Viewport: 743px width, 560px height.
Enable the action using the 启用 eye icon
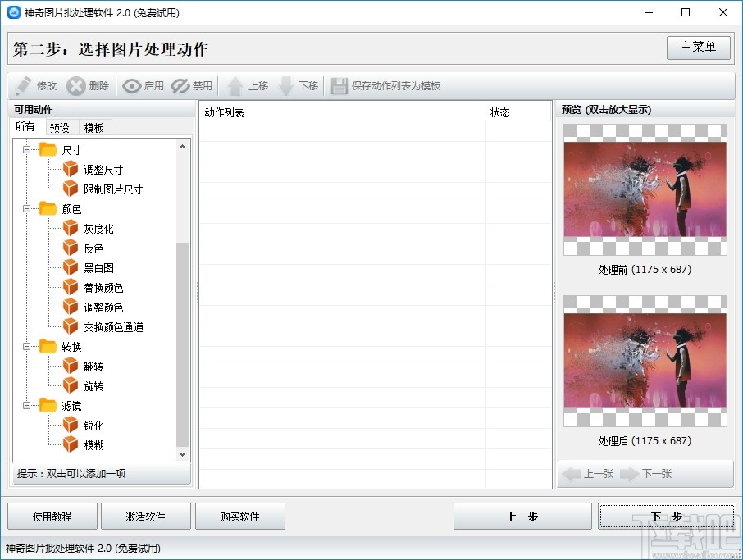(143, 85)
